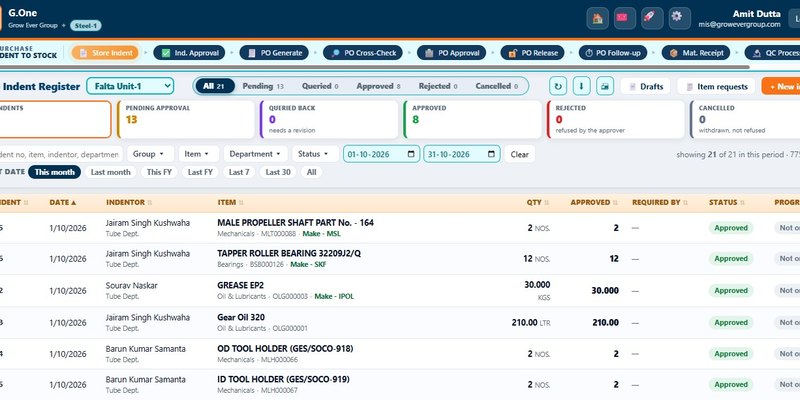Select the Approved 8 status filter

pyautogui.click(x=378, y=86)
